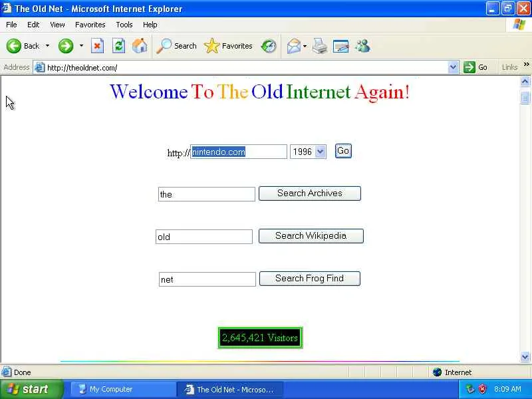Click the 8:09 AM taskbar clock

(x=507, y=389)
